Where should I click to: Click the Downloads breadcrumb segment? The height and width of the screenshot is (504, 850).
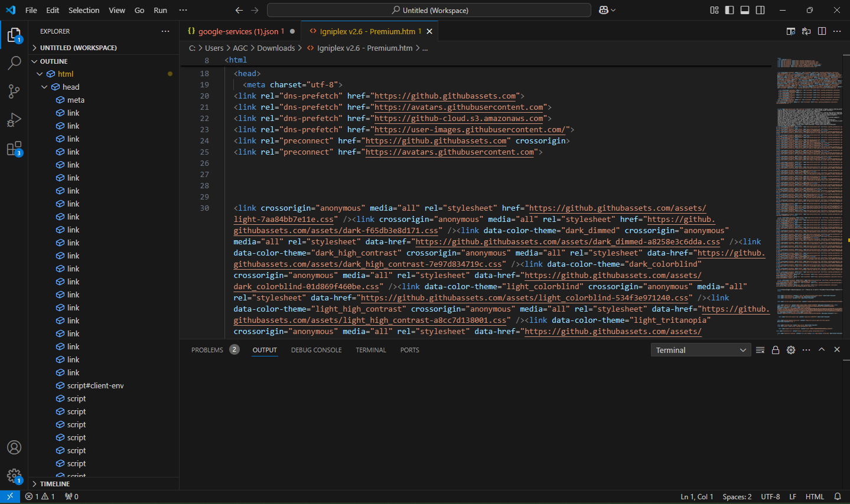276,48
